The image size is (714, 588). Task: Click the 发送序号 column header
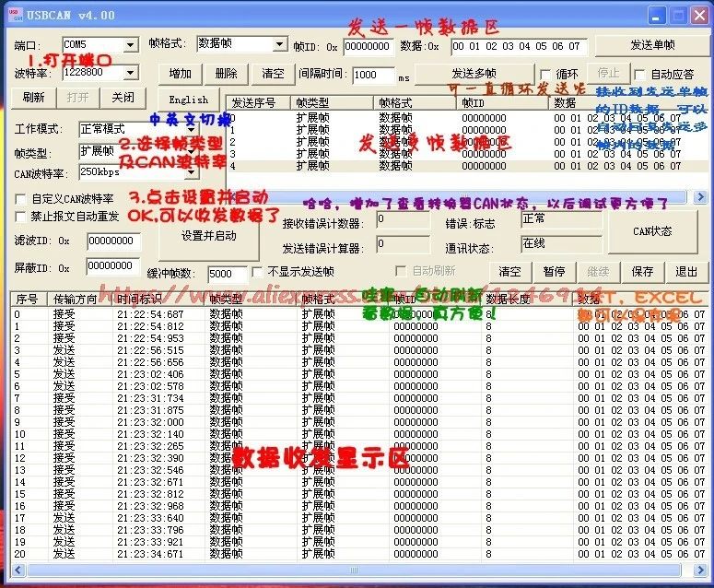258,103
